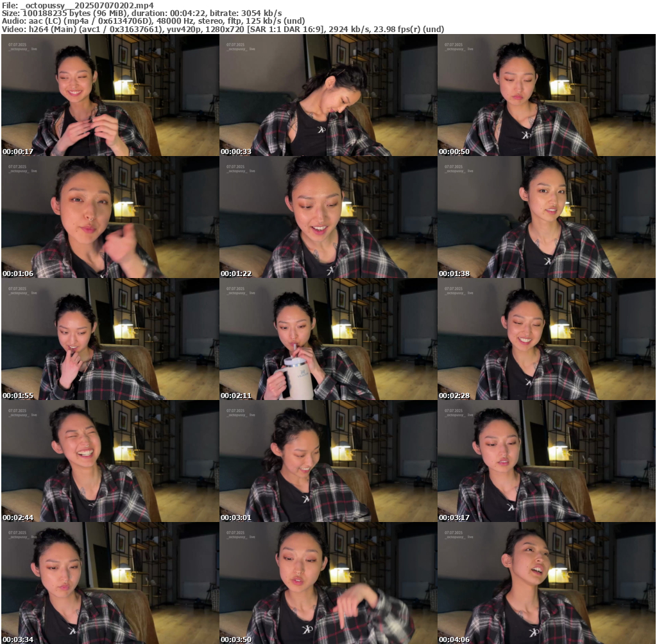The image size is (657, 644).
Task: Select the thumbnail marked 00:02:44
Action: pyautogui.click(x=110, y=461)
